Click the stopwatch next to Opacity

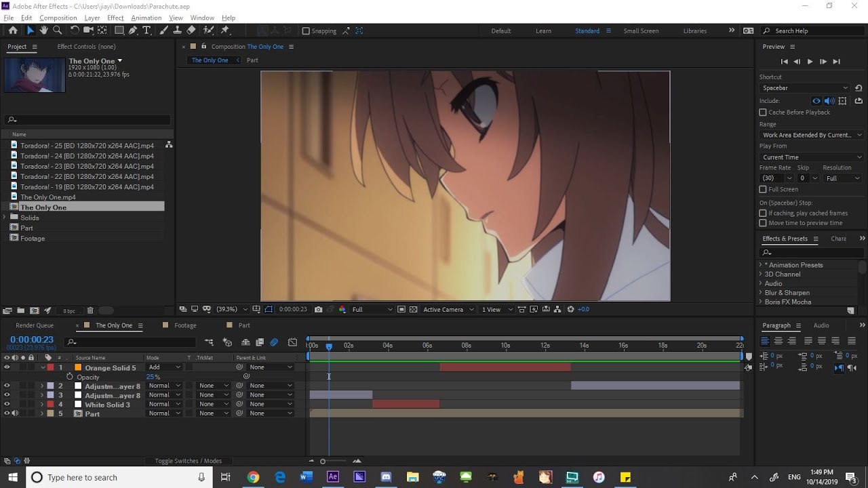coord(69,376)
